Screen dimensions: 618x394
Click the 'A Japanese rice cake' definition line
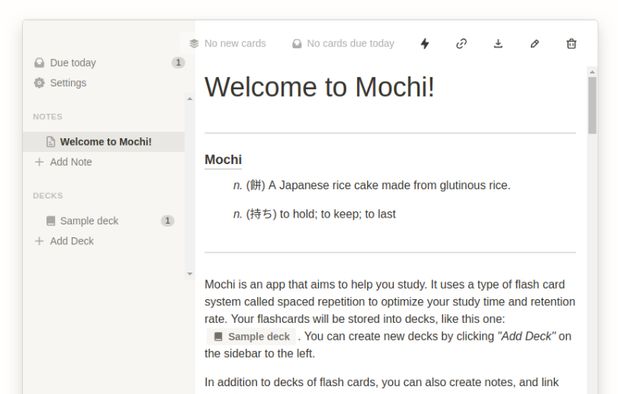coord(372,185)
